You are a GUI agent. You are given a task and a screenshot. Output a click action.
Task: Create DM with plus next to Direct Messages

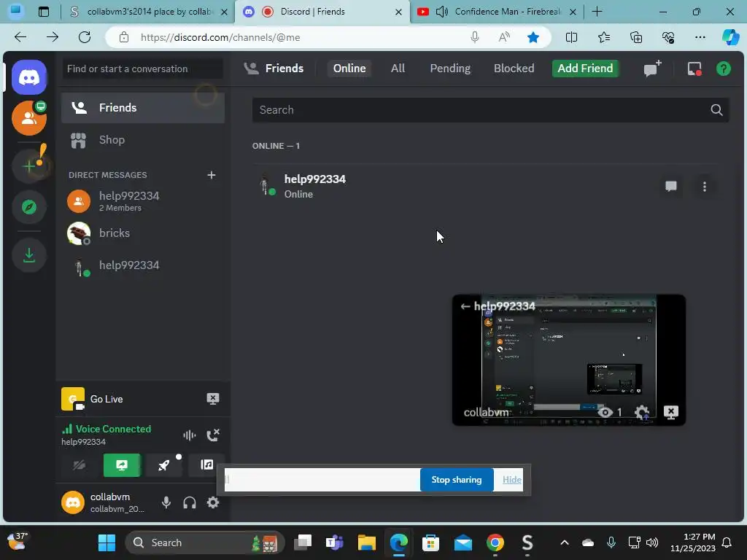[212, 175]
